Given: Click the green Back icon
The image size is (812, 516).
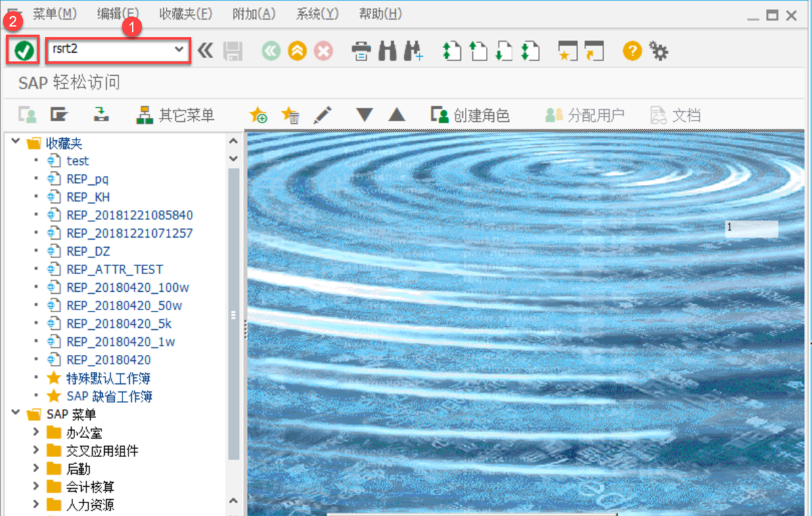Looking at the screenshot, I should 271,51.
